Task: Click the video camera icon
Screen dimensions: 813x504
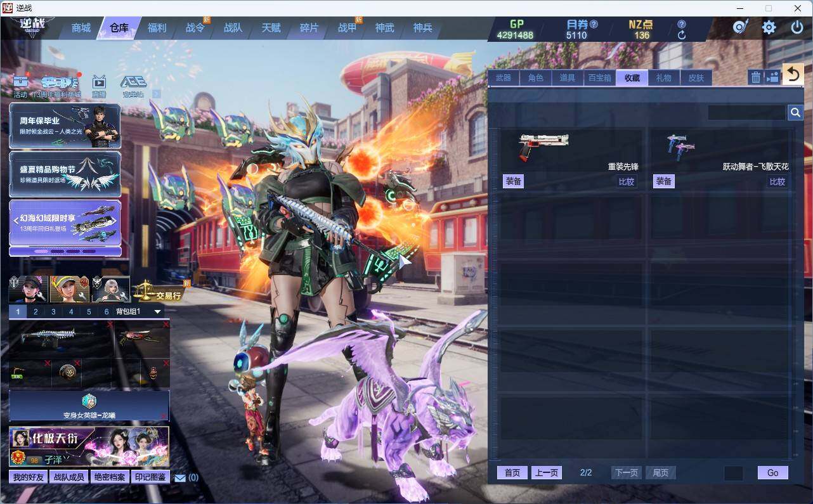Action: (772, 77)
